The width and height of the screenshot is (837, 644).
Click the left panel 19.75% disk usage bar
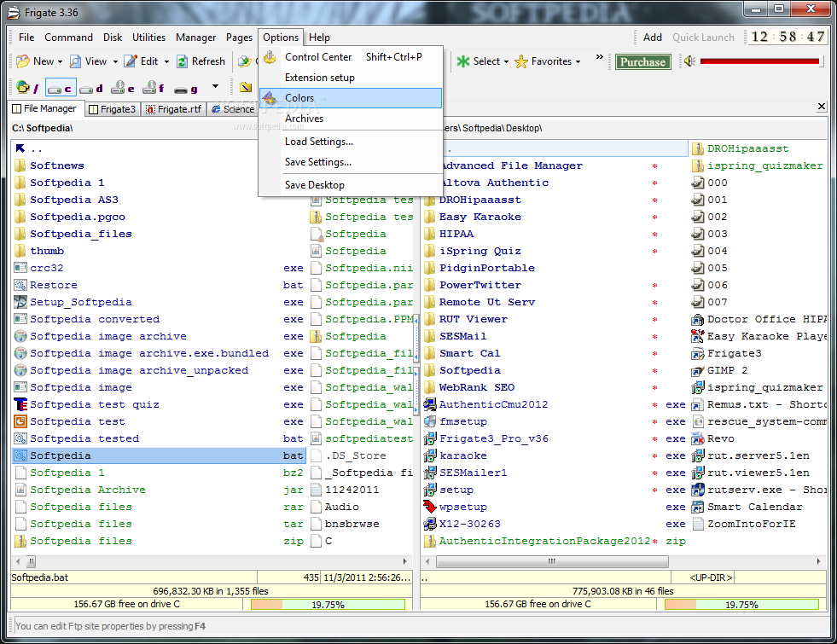(x=328, y=605)
